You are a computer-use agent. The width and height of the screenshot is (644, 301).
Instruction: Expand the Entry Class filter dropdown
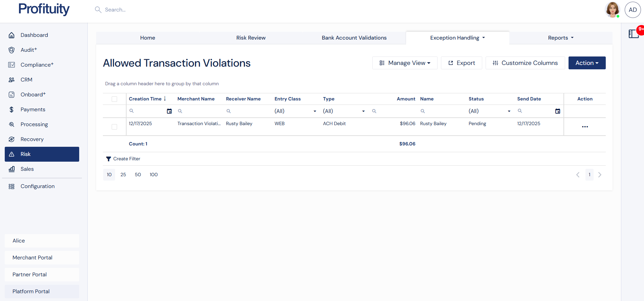coord(314,111)
